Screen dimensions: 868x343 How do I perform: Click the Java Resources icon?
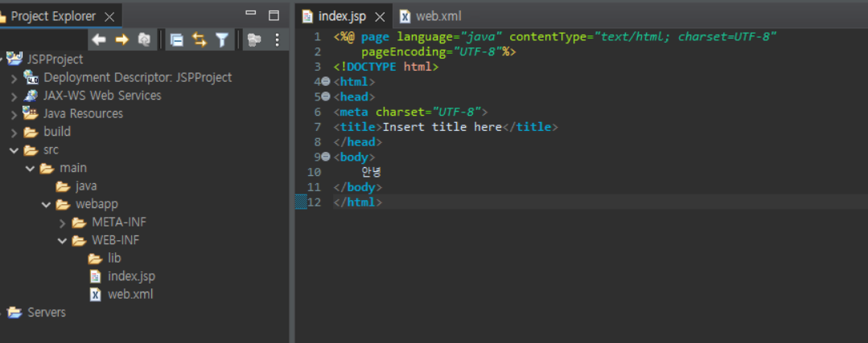pyautogui.click(x=31, y=113)
